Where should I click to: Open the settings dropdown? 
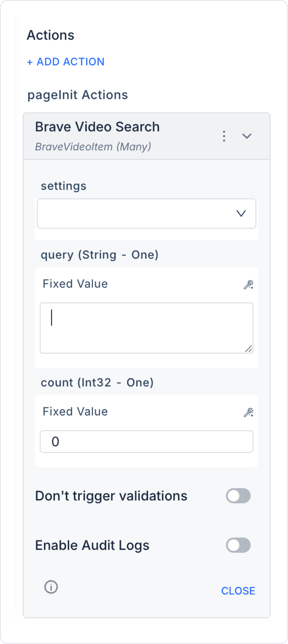147,213
